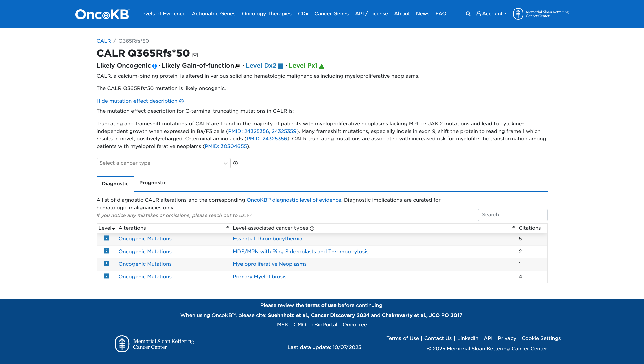Click the CALR breadcrumb link
Screen dimensions: 644x364
(x=104, y=41)
